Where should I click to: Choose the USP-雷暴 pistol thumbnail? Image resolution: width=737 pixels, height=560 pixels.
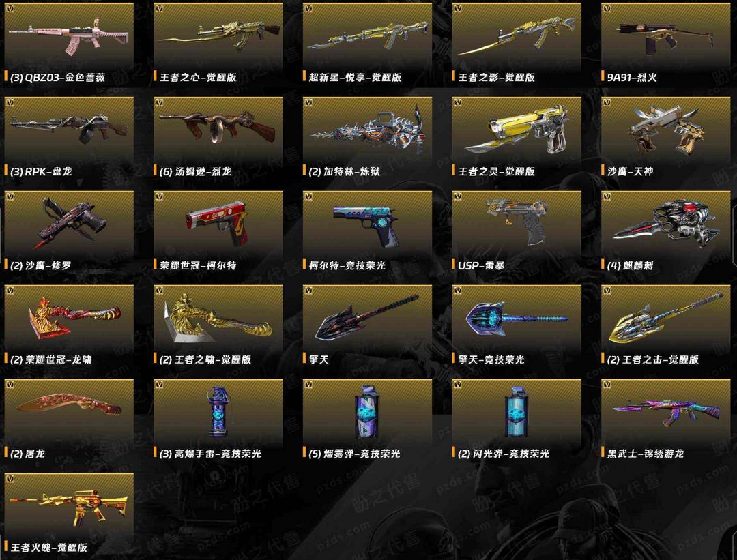pyautogui.click(x=517, y=220)
